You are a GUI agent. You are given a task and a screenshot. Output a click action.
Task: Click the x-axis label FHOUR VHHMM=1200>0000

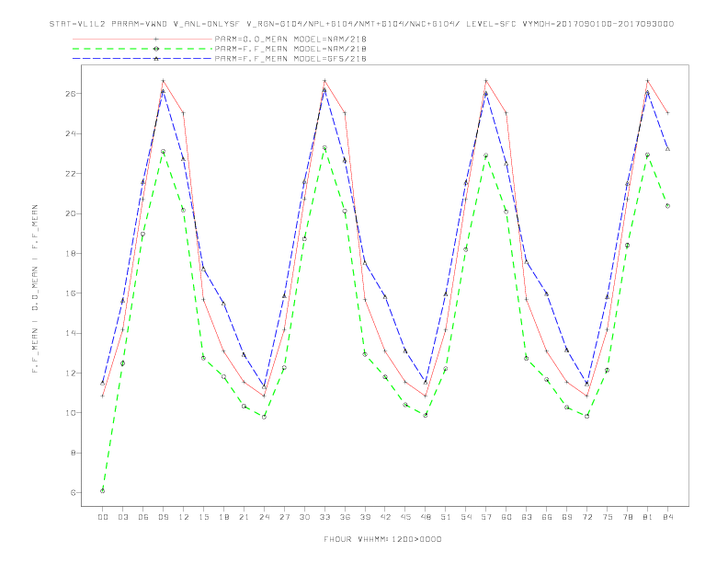coord(382,539)
